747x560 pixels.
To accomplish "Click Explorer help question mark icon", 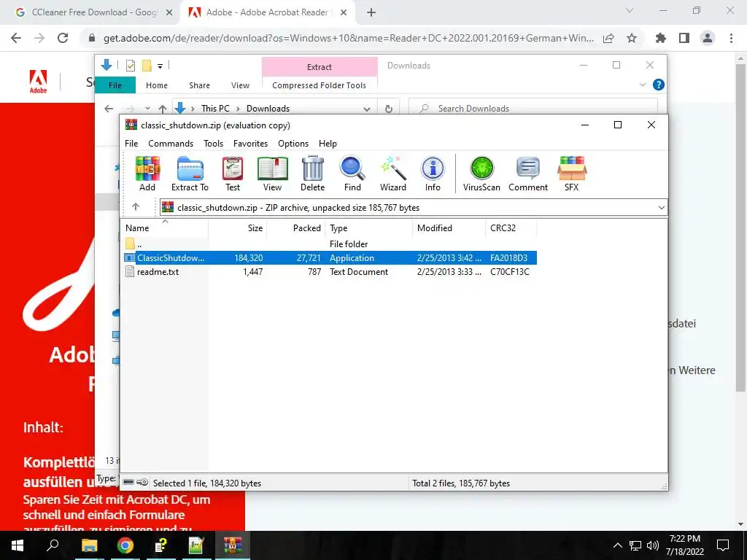I will point(659,85).
